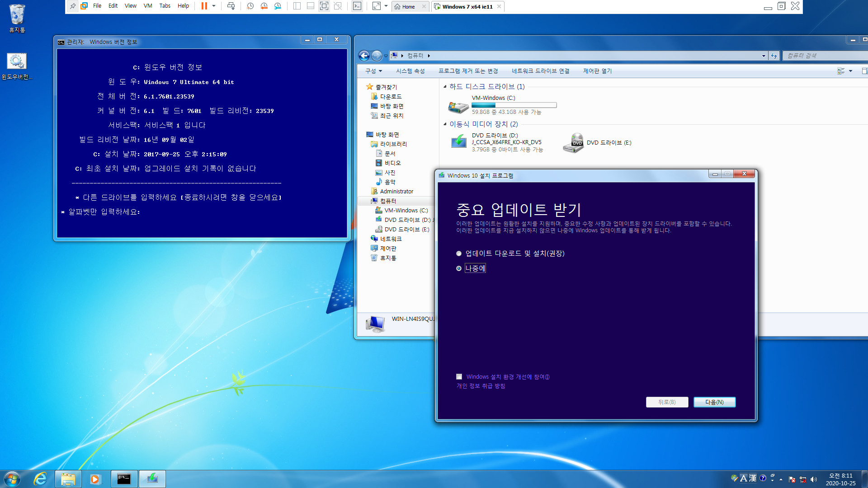Click the stretch guest display icon
Image resolution: width=868 pixels, height=488 pixels.
377,6
